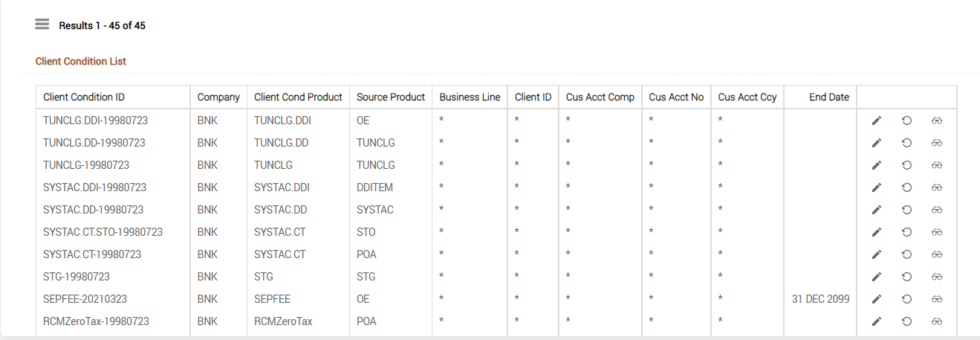View the RCMZeroTax-19980723 record with glasses icon

coord(937,321)
